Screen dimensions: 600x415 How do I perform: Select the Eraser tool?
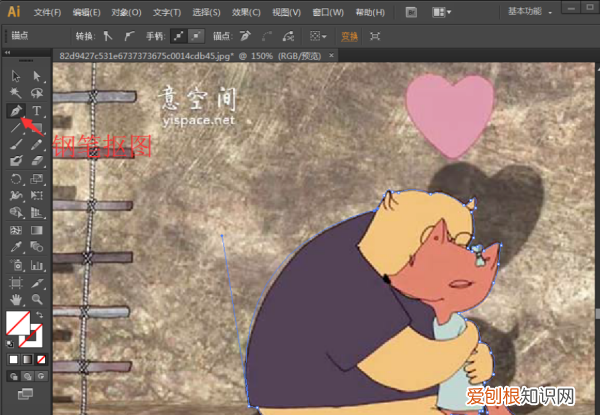[36, 161]
